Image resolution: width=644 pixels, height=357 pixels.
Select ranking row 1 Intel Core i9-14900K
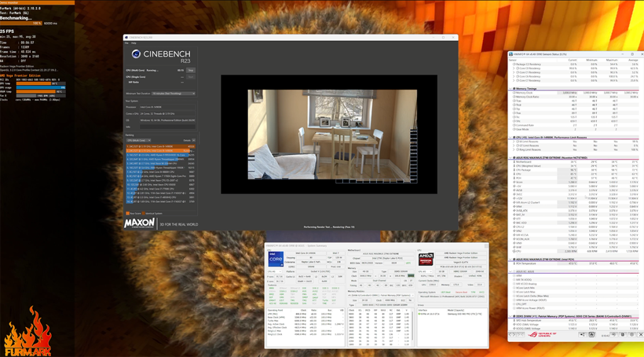pos(160,147)
